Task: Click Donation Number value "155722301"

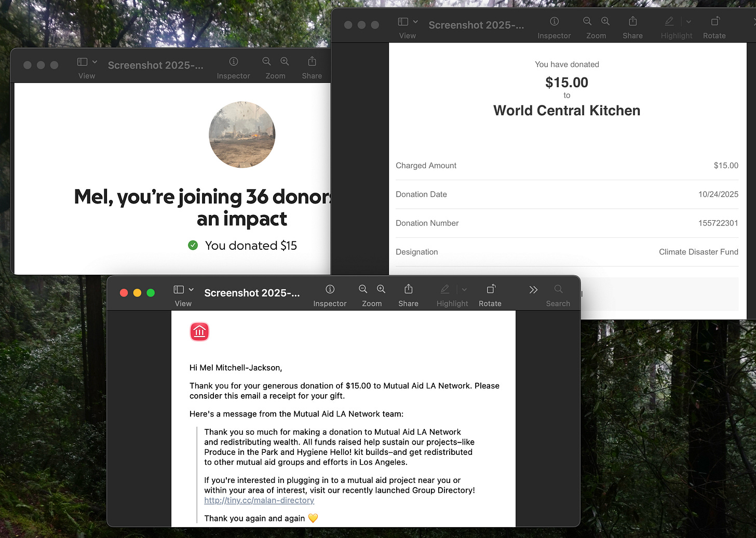Action: tap(718, 223)
